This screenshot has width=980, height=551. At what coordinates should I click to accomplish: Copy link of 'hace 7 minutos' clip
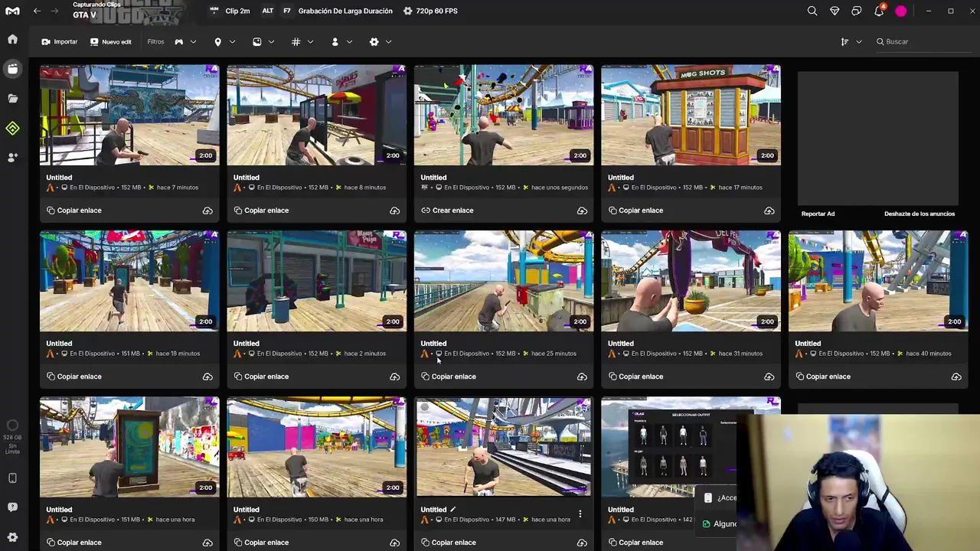tap(73, 210)
